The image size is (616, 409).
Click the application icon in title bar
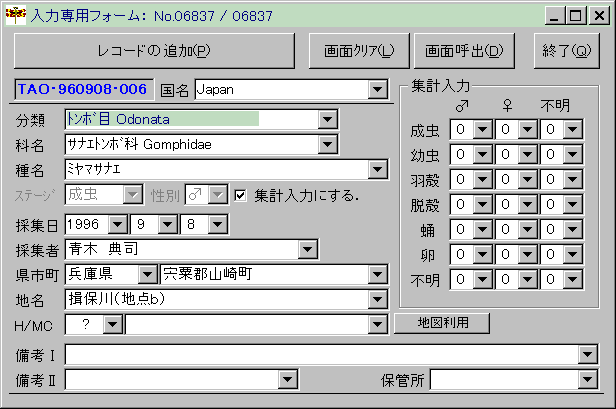pyautogui.click(x=12, y=15)
